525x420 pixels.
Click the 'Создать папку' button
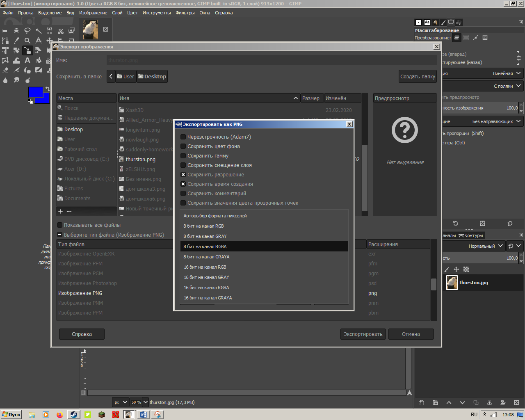point(418,77)
